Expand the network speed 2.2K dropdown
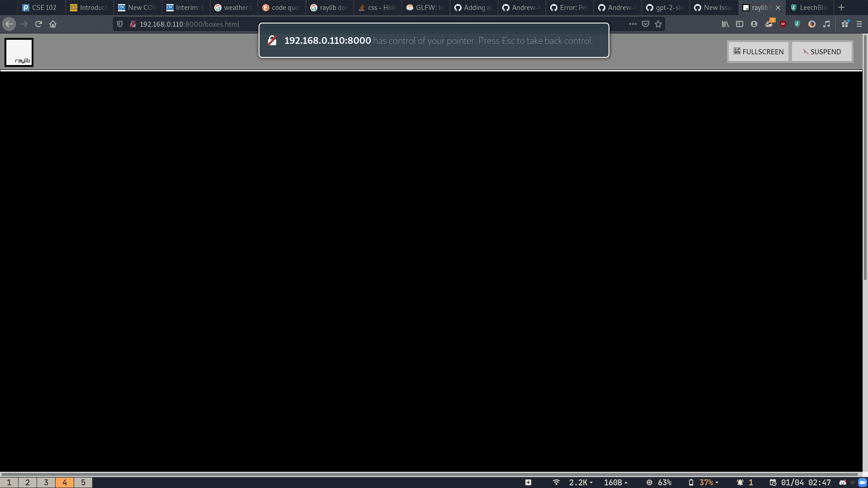Image resolution: width=868 pixels, height=488 pixels. point(580,482)
